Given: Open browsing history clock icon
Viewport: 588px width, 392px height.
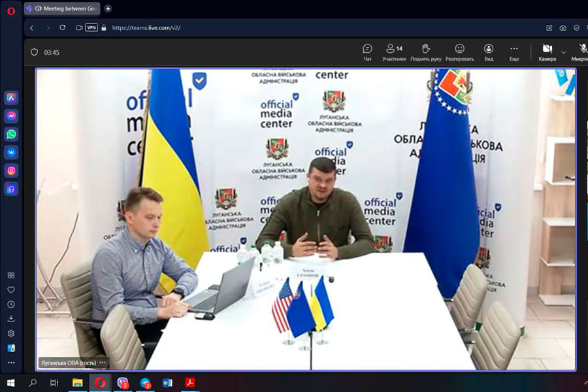Looking at the screenshot, I should pos(11,304).
